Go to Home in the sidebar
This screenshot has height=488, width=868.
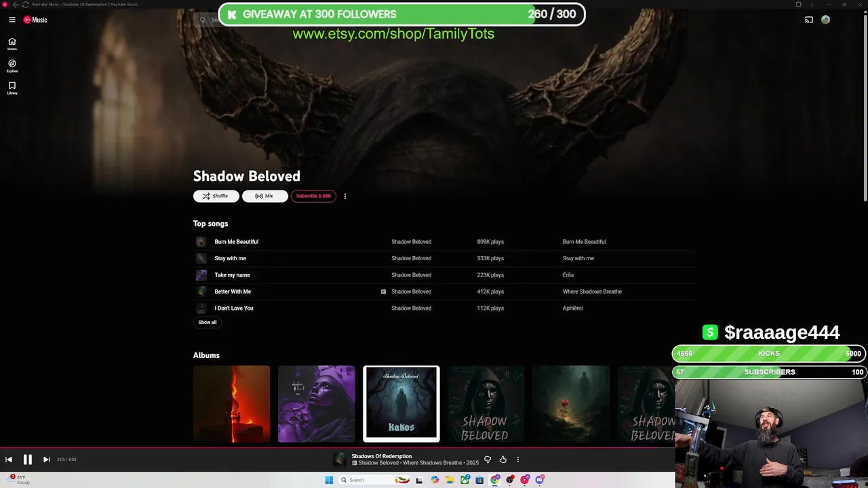[12, 44]
